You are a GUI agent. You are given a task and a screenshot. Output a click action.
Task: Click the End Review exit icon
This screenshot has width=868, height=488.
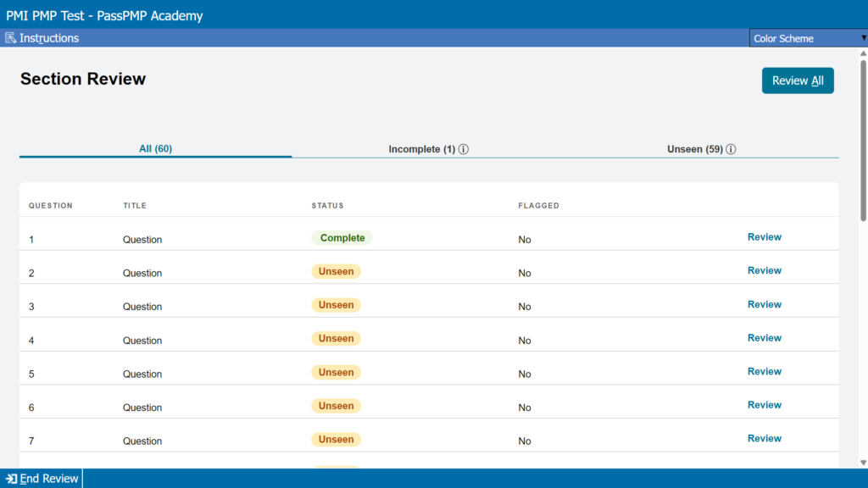click(11, 479)
